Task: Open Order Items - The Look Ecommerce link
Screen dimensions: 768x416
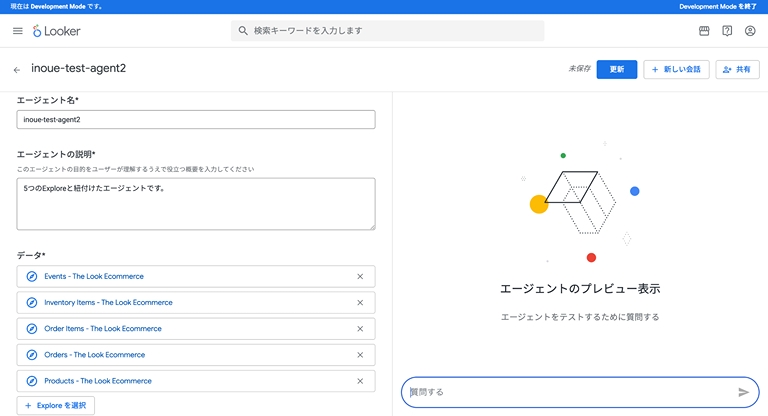Action: click(x=103, y=329)
